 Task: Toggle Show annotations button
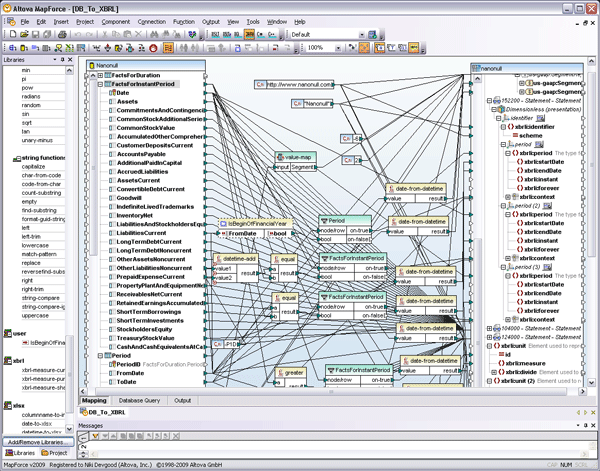pos(379,48)
